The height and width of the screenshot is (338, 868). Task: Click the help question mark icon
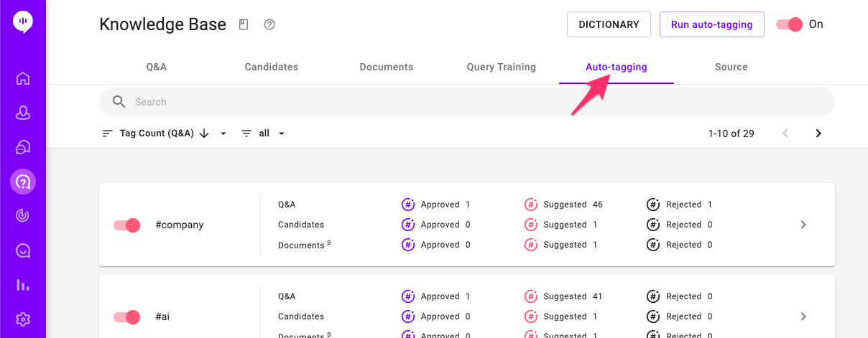coord(269,24)
